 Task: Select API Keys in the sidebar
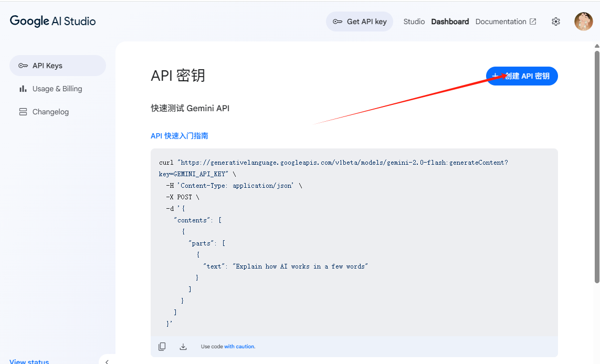[x=58, y=66]
